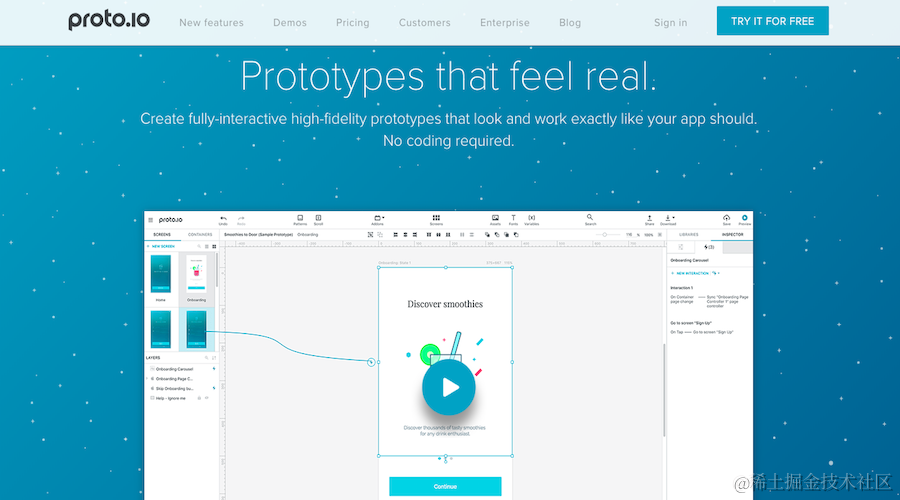The width and height of the screenshot is (900, 500).
Task: Select the Home screen thumbnail
Action: (x=161, y=274)
